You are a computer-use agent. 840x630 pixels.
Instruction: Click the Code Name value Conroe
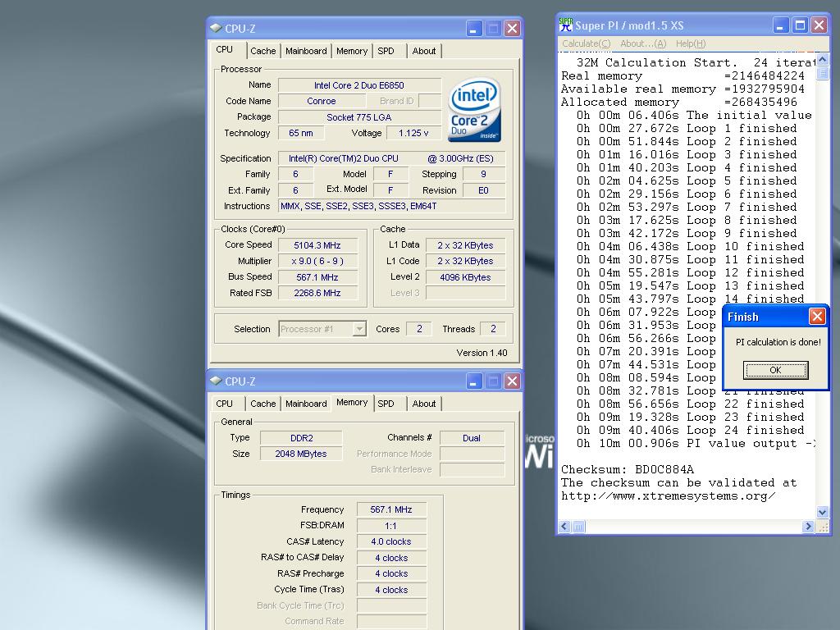point(322,101)
